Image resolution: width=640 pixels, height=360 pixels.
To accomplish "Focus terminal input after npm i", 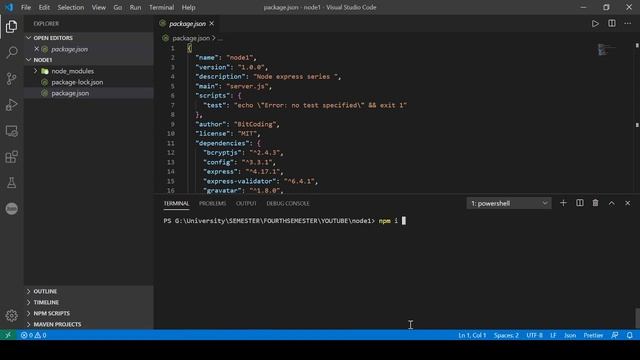I will [x=404, y=221].
